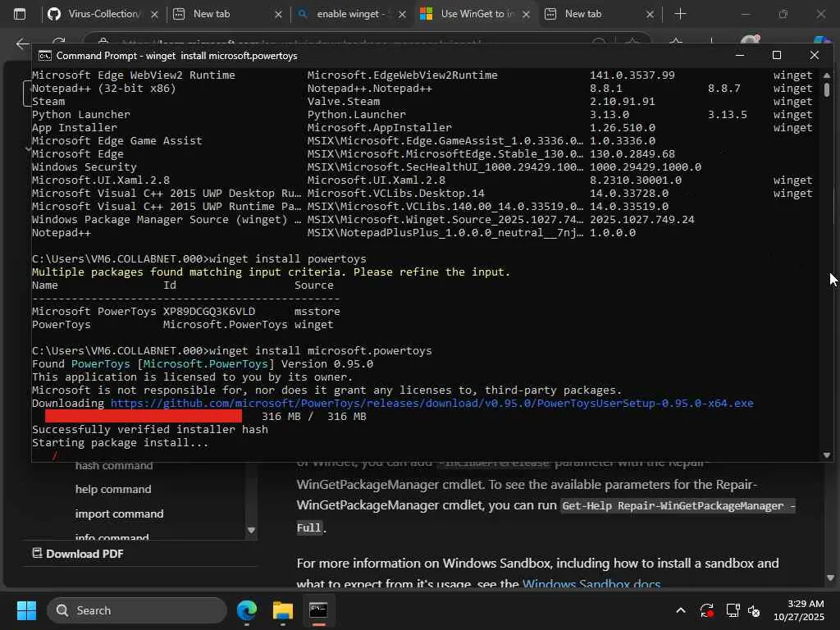Go back in Edge browser
840x630 pixels.
click(22, 43)
